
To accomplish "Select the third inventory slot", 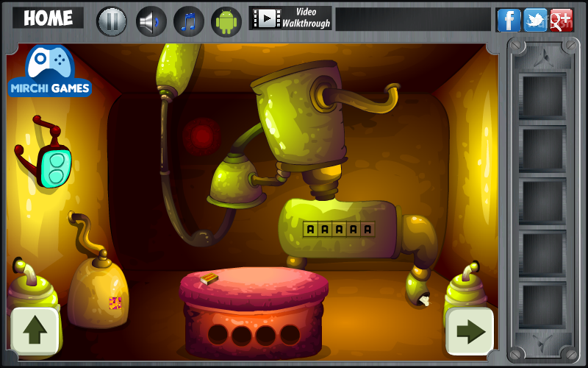I will (542, 202).
